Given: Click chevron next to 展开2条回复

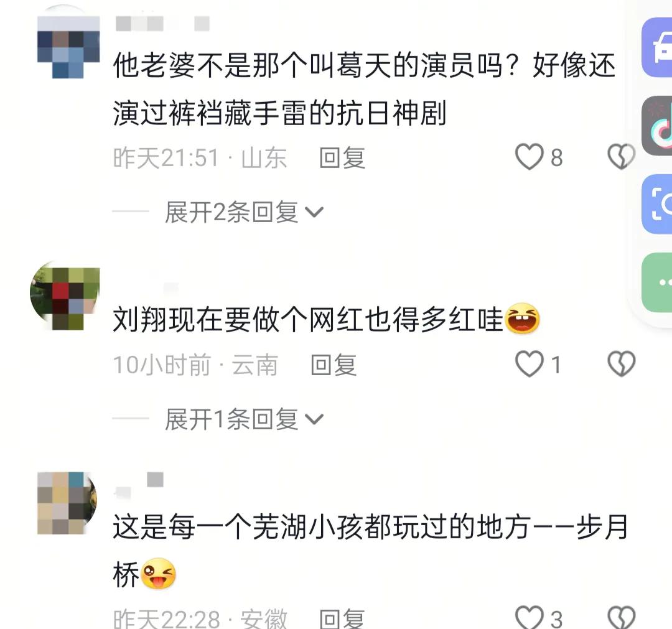Looking at the screenshot, I should [314, 212].
